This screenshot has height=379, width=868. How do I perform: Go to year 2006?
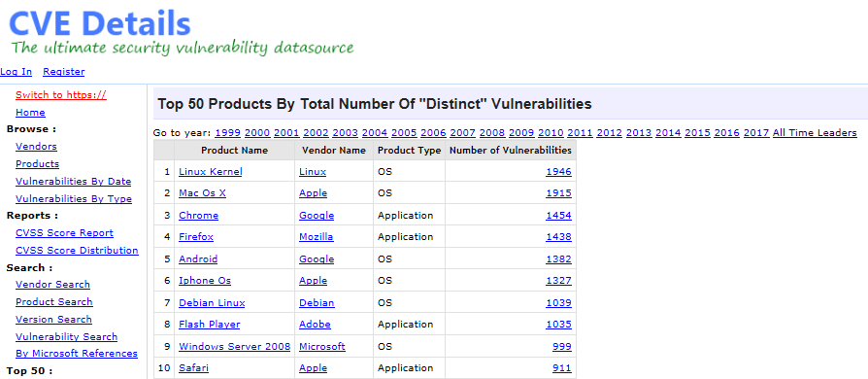pyautogui.click(x=433, y=133)
